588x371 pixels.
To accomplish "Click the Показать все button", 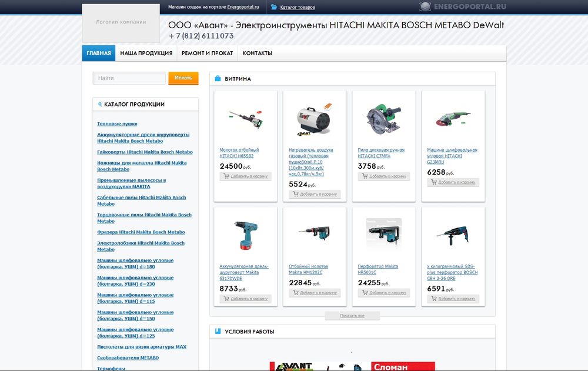I will coord(352,316).
